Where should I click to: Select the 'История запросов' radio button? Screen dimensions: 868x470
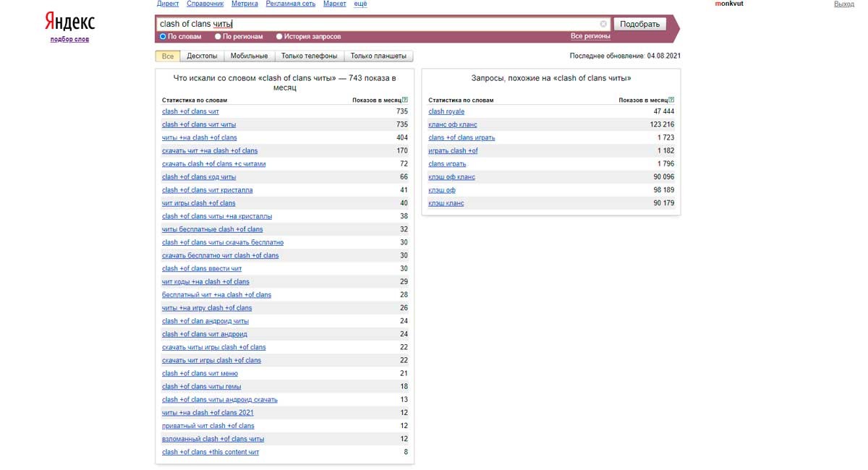pos(279,36)
